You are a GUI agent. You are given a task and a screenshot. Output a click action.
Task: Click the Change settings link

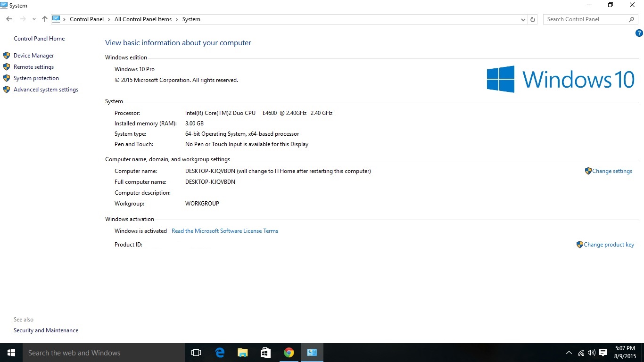click(612, 171)
